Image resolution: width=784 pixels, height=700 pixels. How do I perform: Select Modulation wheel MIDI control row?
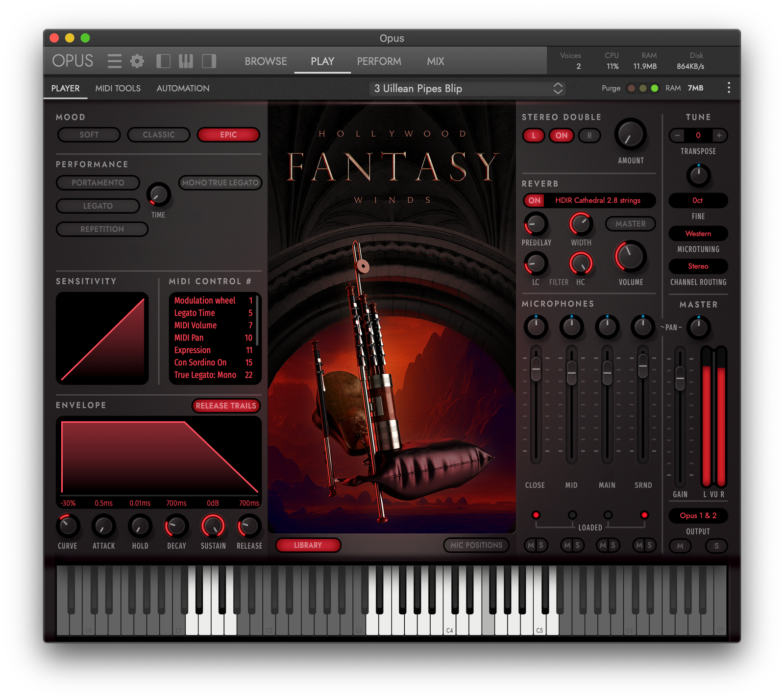point(213,300)
